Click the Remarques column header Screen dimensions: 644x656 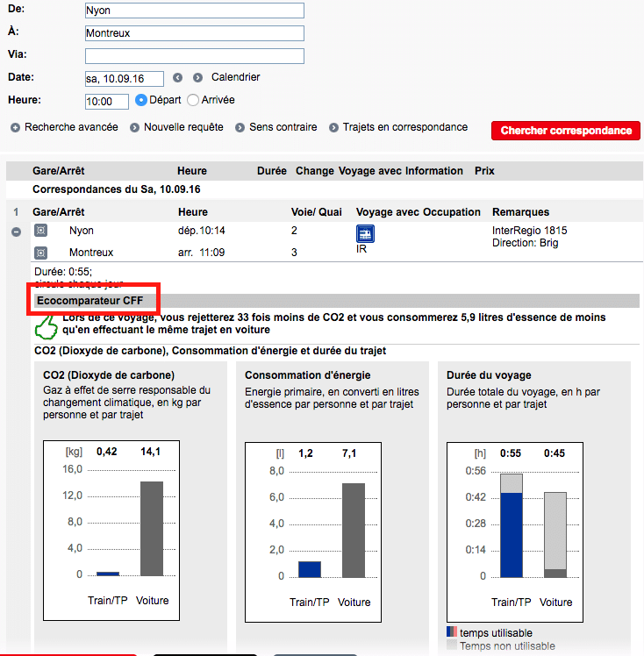click(521, 212)
